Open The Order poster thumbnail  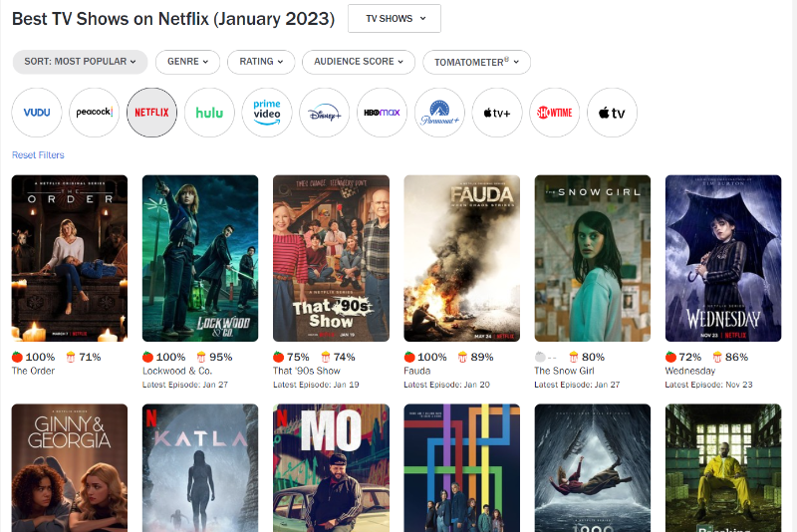(x=70, y=258)
